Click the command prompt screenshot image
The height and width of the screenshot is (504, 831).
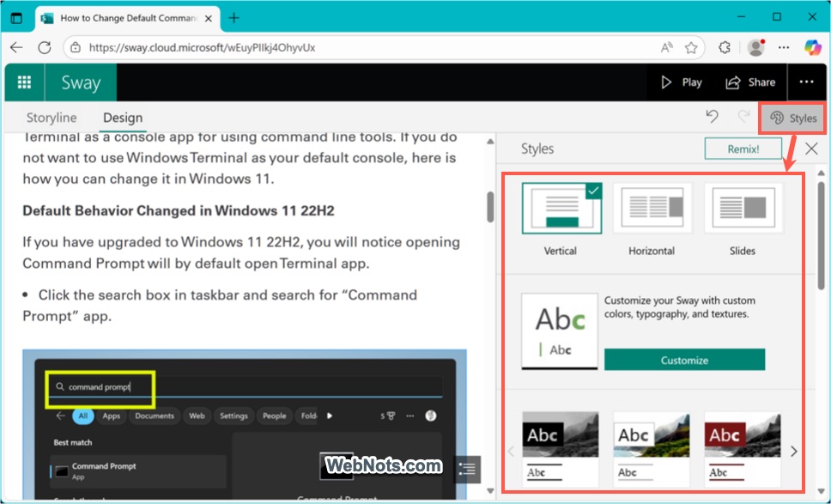coord(245,424)
